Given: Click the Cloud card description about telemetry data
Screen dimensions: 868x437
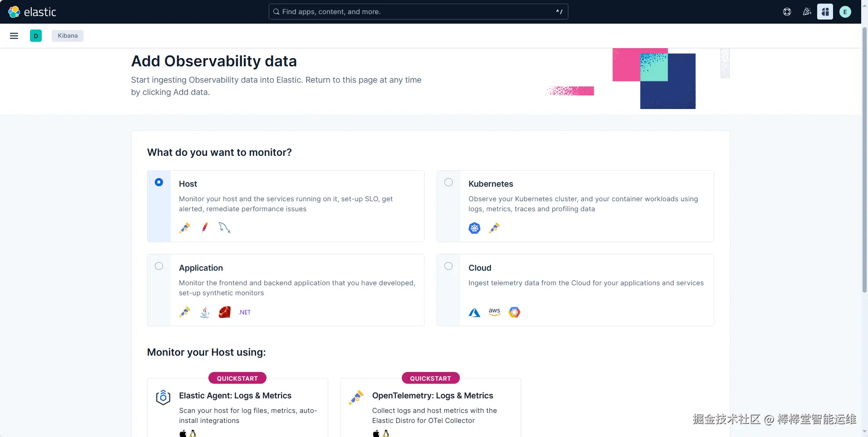Looking at the screenshot, I should [x=586, y=283].
